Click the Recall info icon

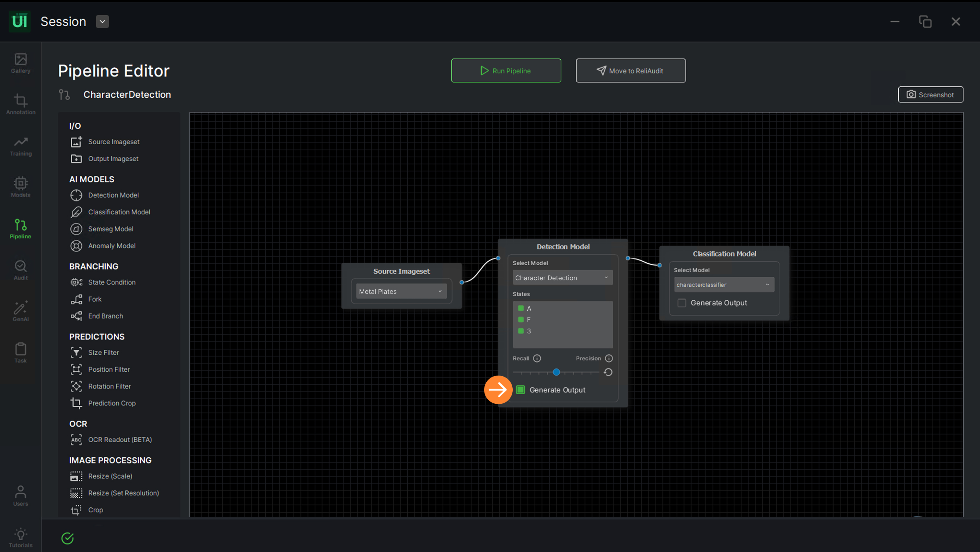click(537, 358)
